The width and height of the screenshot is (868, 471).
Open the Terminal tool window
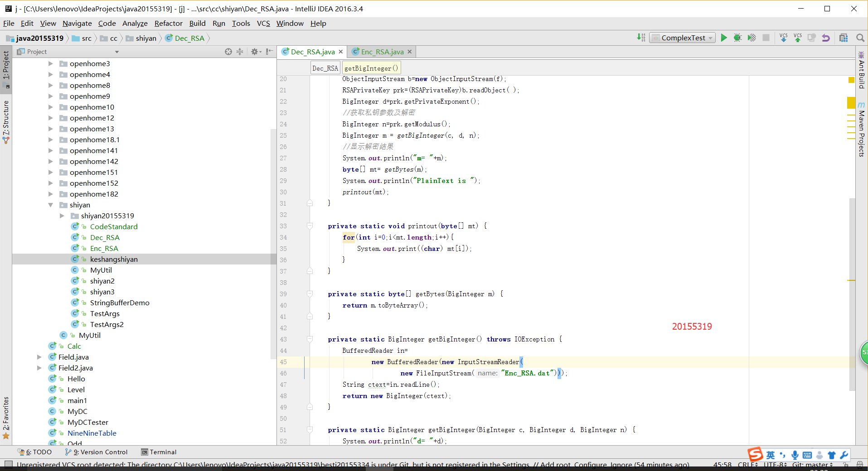pos(159,452)
